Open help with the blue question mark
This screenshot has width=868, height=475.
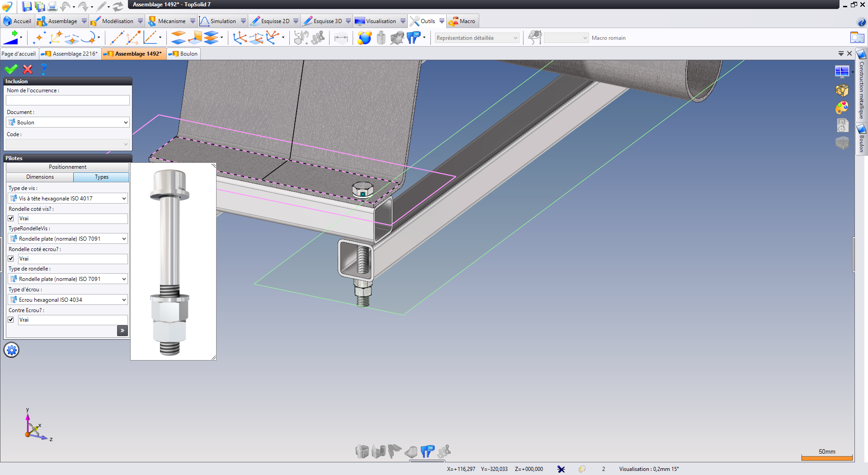click(x=43, y=69)
